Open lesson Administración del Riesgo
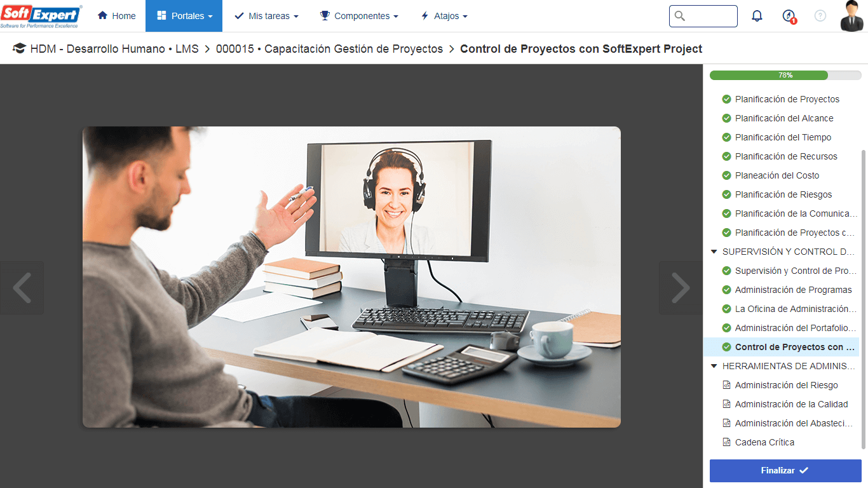This screenshot has height=488, width=868. (x=787, y=385)
